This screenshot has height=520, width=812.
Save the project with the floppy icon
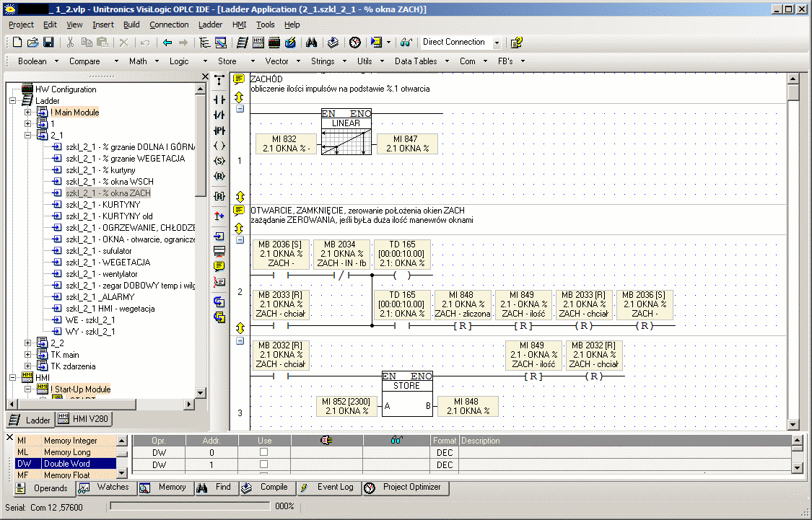click(x=48, y=43)
